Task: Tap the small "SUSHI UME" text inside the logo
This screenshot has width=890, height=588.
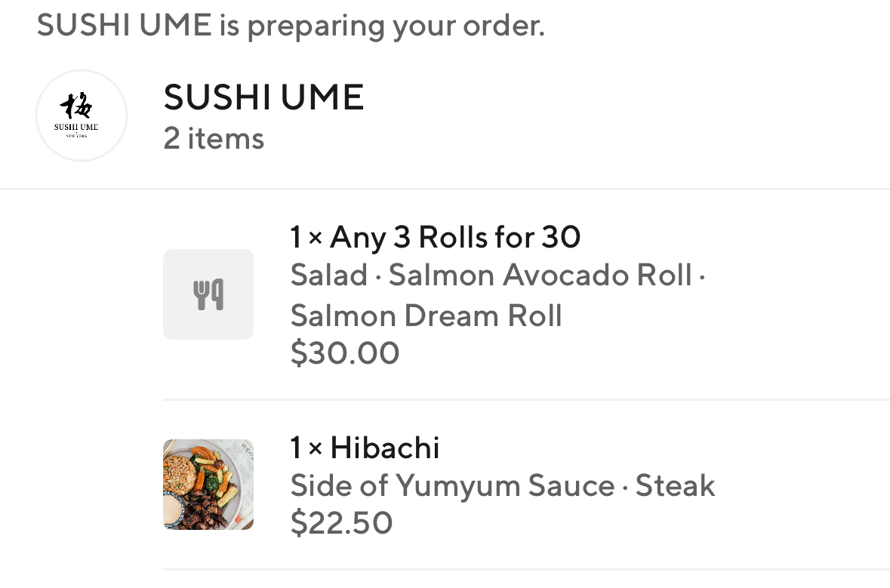Action: 76,127
